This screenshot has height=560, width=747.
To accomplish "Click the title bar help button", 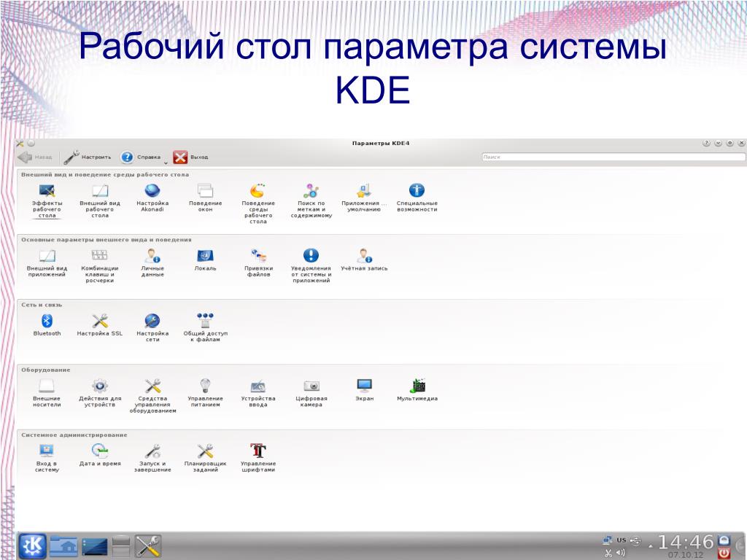I will 706,143.
